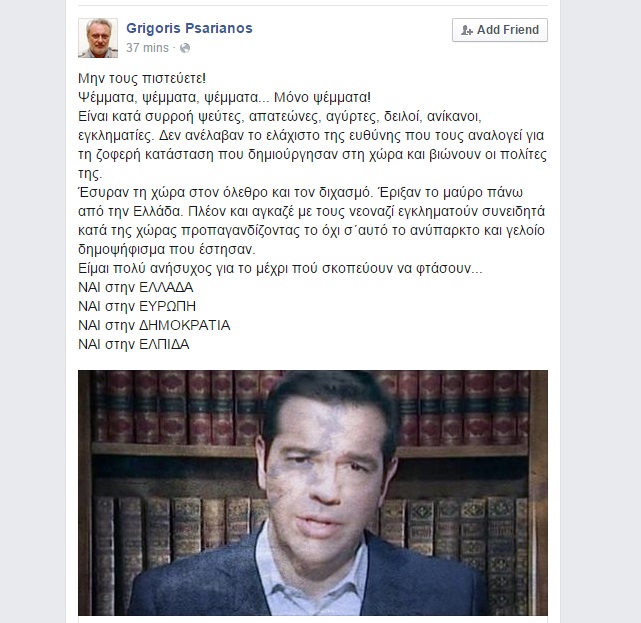Click the line "Μην τους πιστεύετε!"
641x623 pixels.
click(x=142, y=78)
